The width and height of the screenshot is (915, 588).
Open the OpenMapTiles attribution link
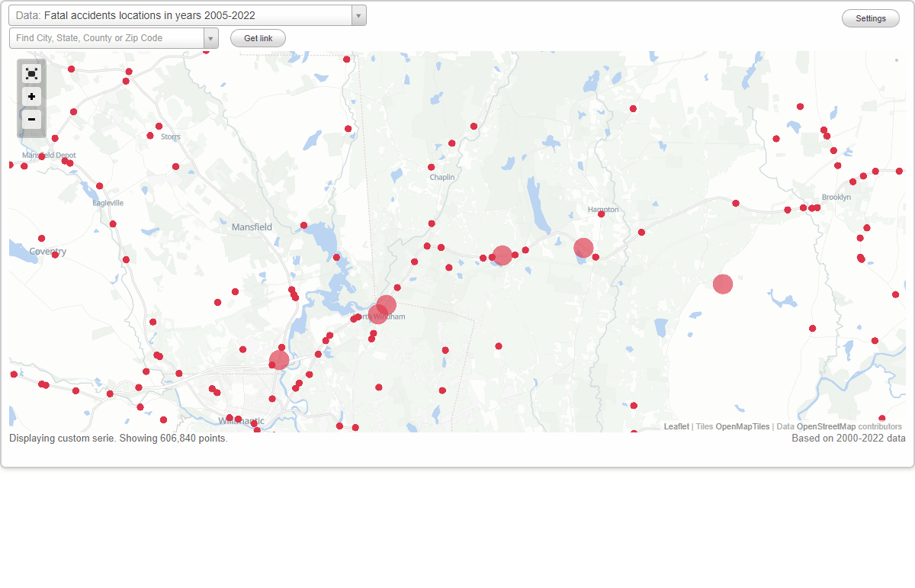pyautogui.click(x=743, y=426)
